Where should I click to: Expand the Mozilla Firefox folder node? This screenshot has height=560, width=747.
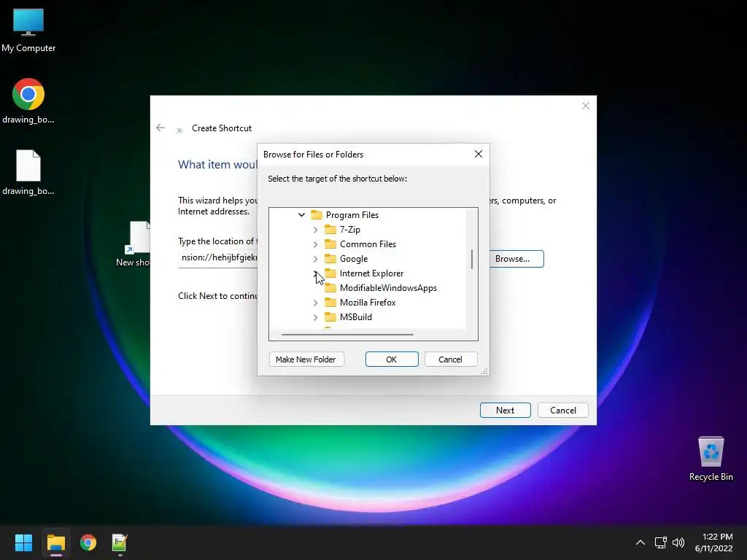pyautogui.click(x=315, y=303)
